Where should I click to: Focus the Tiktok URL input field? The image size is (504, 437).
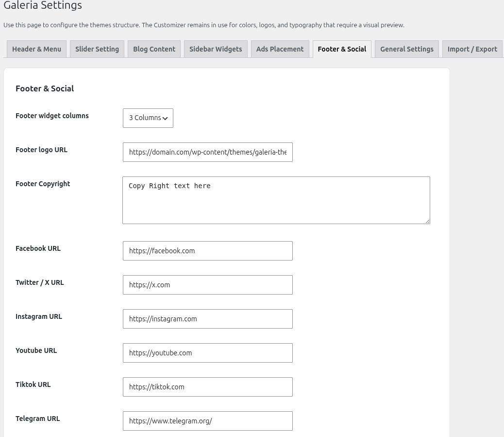[x=208, y=387]
